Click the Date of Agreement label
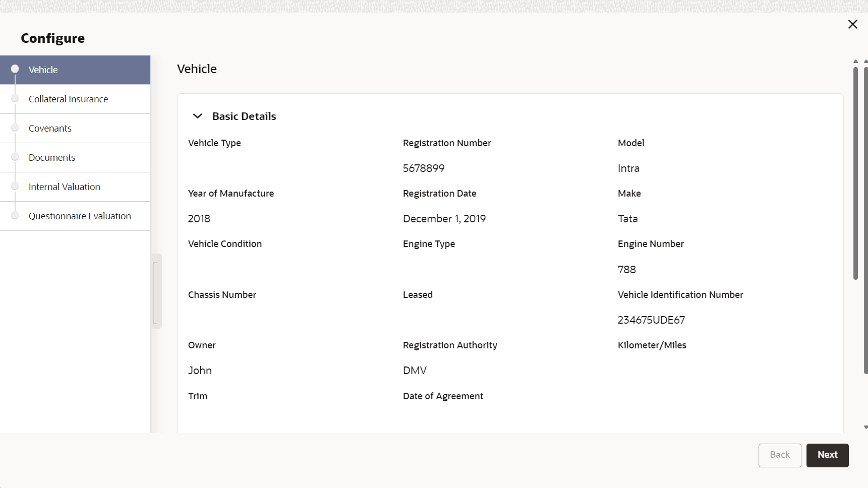 [443, 396]
